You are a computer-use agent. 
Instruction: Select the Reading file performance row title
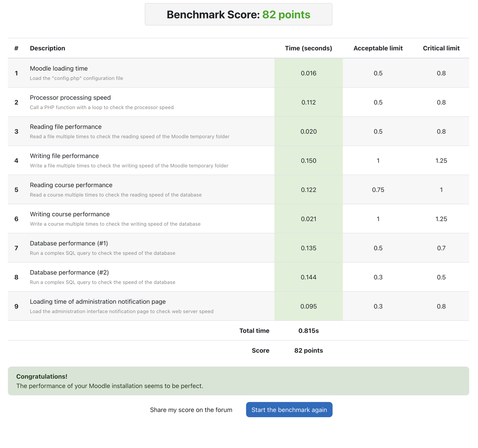tap(66, 127)
